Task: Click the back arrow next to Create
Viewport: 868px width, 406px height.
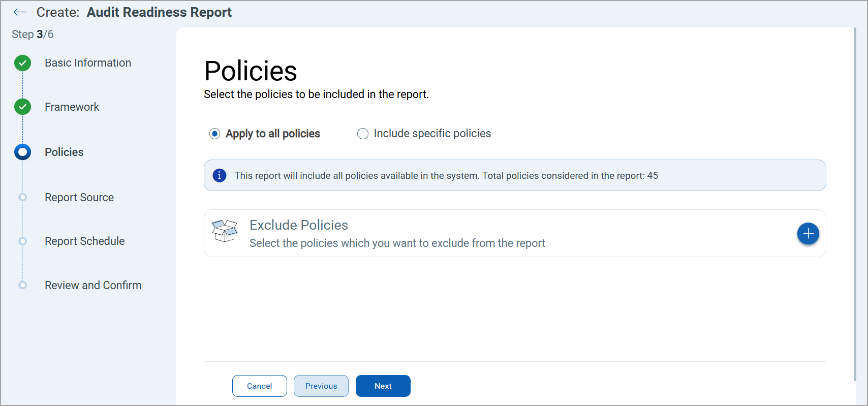Action: click(x=20, y=12)
